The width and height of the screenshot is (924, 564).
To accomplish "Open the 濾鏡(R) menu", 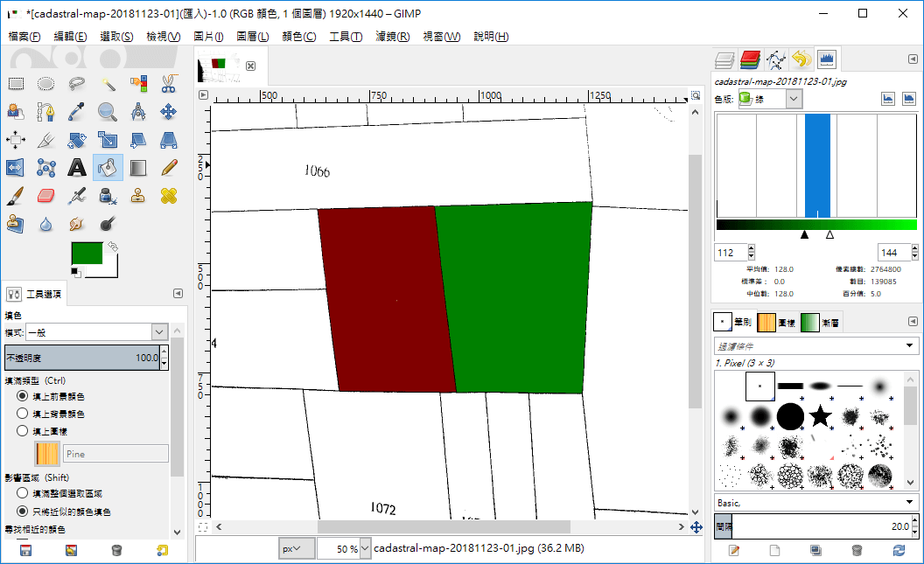I will coord(392,37).
